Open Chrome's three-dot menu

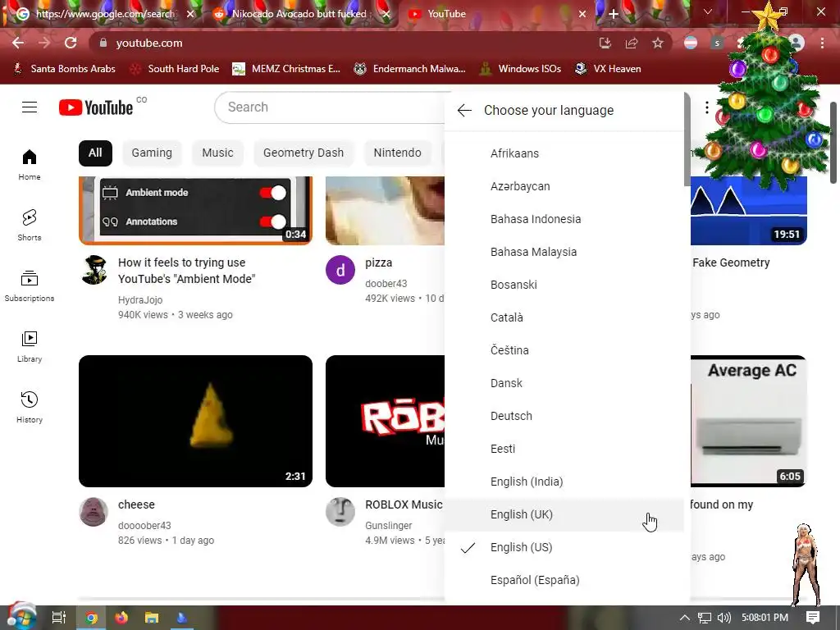(822, 43)
